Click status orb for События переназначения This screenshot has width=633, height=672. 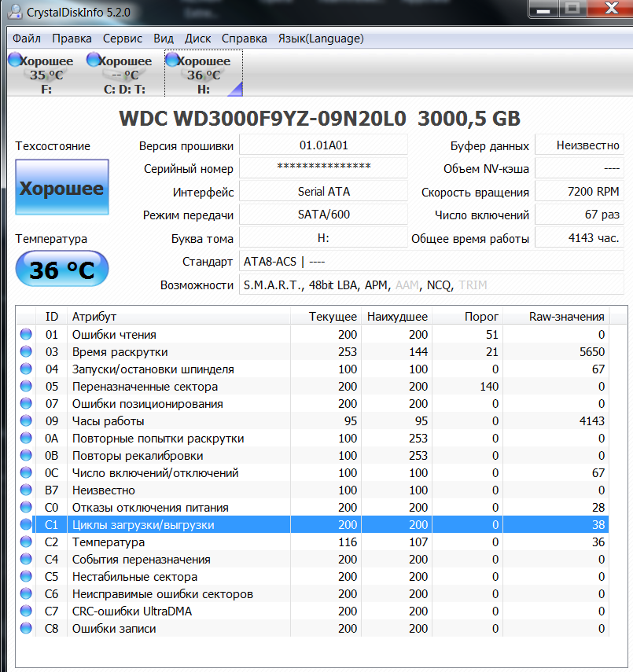tap(26, 559)
